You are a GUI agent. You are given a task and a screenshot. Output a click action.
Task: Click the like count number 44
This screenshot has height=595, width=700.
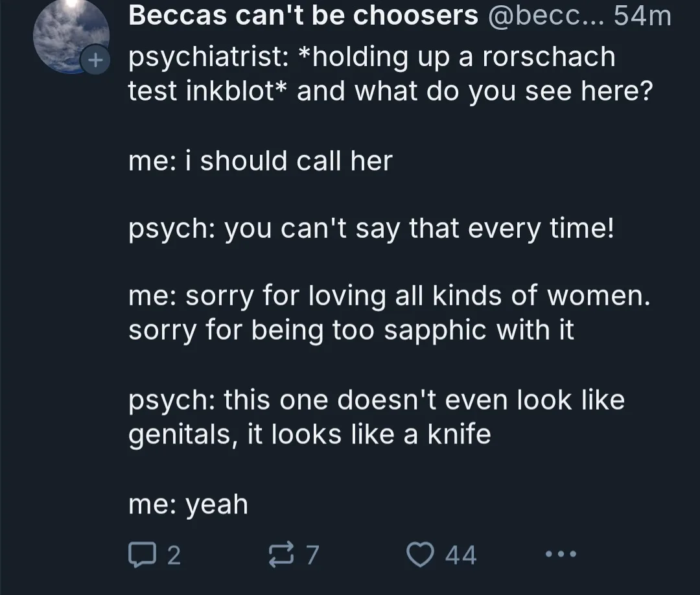click(461, 555)
